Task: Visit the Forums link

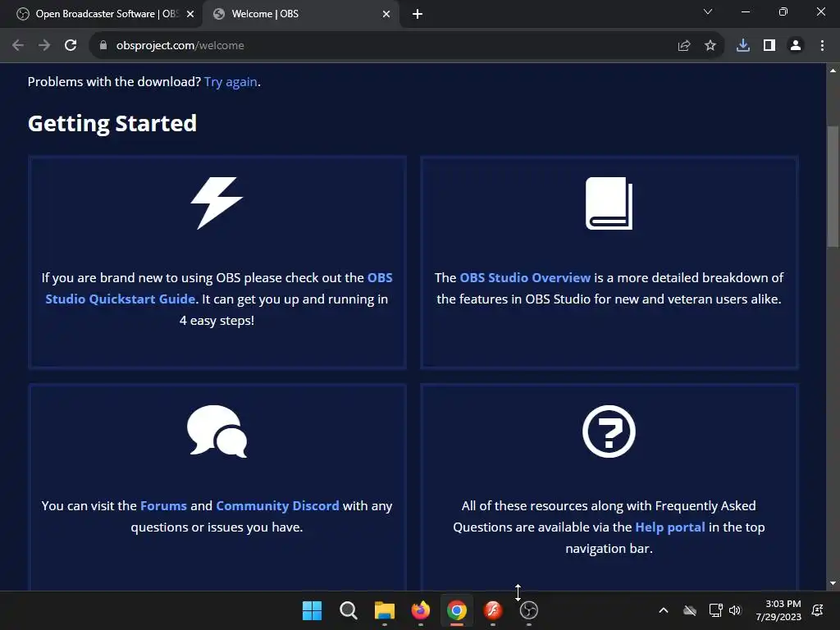Action: [x=163, y=505]
